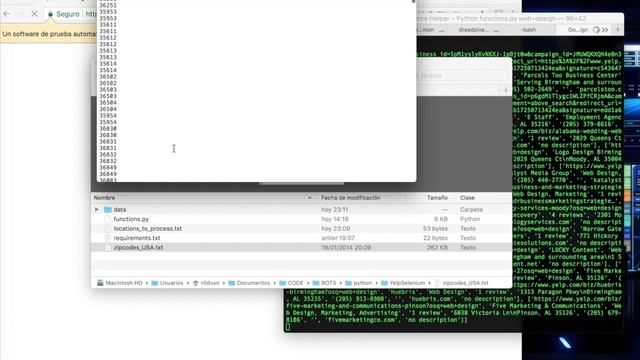Screen dimensions: 640x360
Task: Switch to the dreadpixe terminal tab
Action: pyautogui.click(x=473, y=30)
